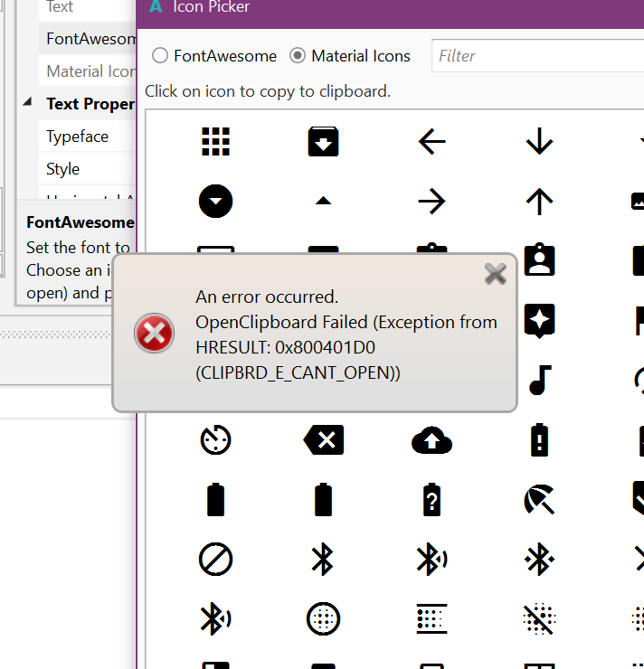Copy the battery unknown question mark icon
Image resolution: width=644 pixels, height=669 pixels.
(431, 499)
